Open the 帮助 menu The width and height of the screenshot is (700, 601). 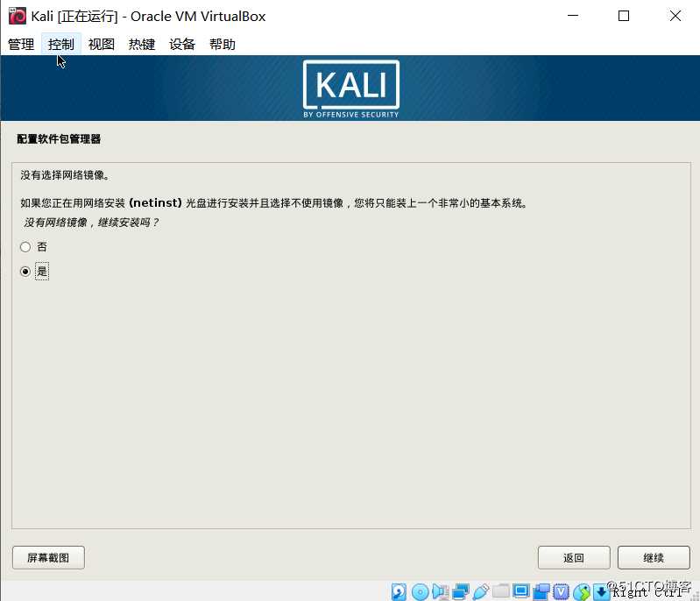pyautogui.click(x=223, y=44)
